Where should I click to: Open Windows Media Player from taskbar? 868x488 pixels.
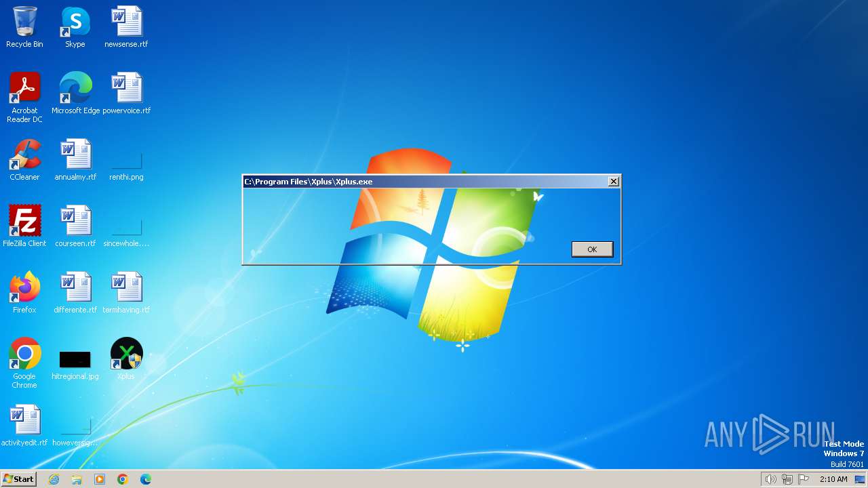pyautogui.click(x=100, y=479)
